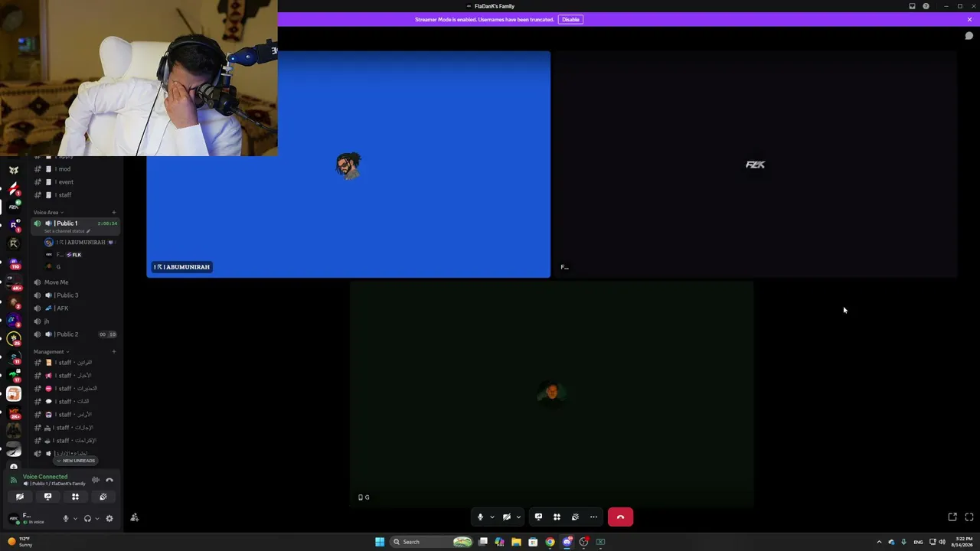Turn on camera in call control bar
Screen dimensions: 980x551
(506, 517)
